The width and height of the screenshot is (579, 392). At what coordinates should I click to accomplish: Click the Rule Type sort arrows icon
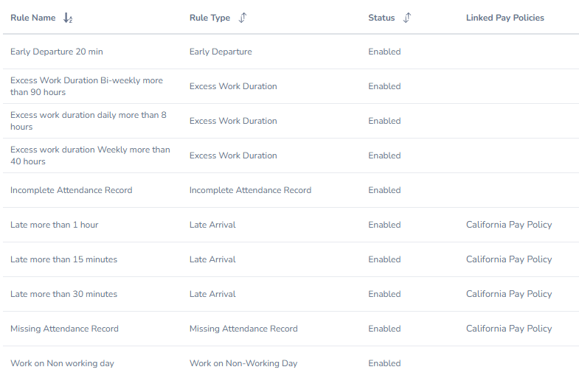243,18
